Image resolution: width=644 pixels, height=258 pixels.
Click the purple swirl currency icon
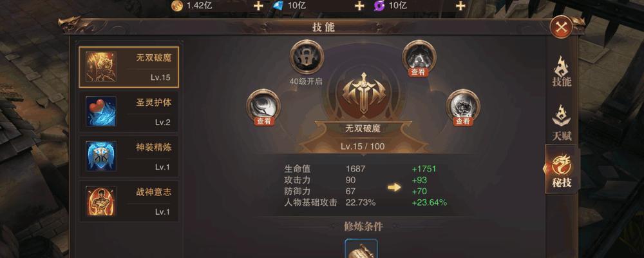(379, 5)
